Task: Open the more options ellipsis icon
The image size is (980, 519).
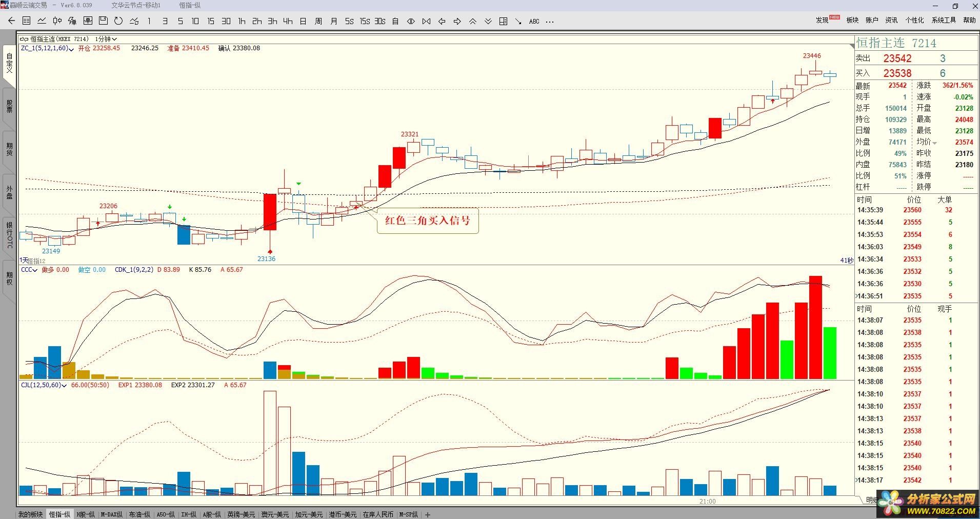Action: [x=550, y=21]
